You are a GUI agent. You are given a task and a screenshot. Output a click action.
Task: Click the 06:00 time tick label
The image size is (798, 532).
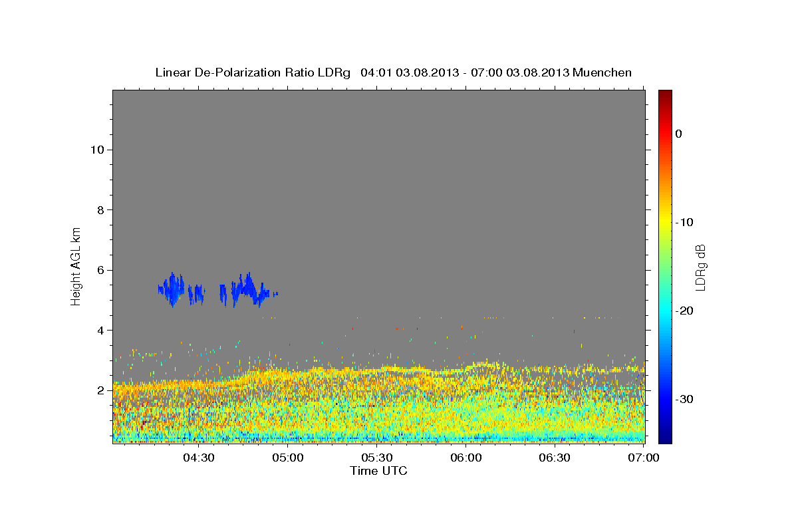click(x=466, y=458)
